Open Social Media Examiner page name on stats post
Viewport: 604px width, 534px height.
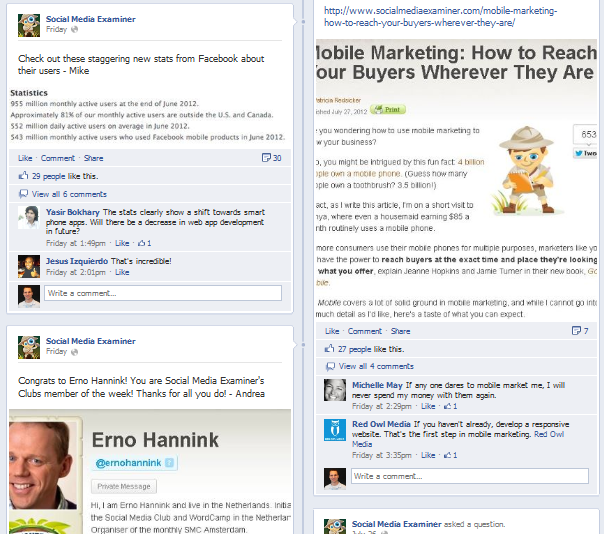tap(91, 19)
